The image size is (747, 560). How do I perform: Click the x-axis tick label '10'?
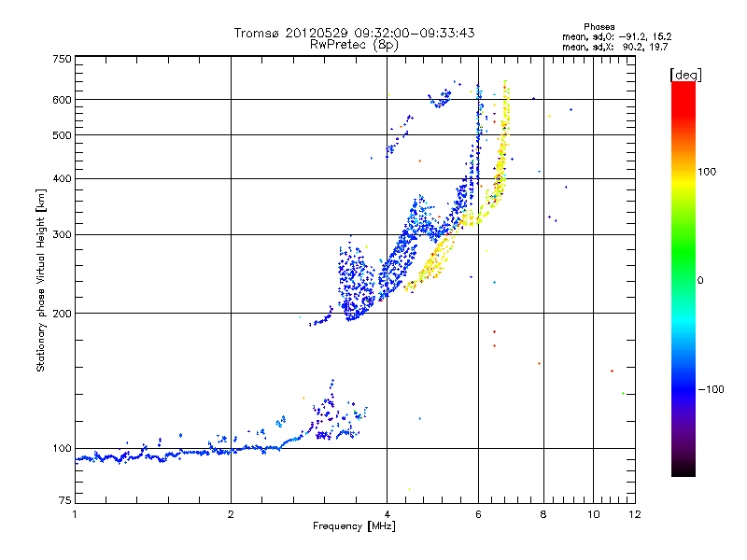(594, 514)
